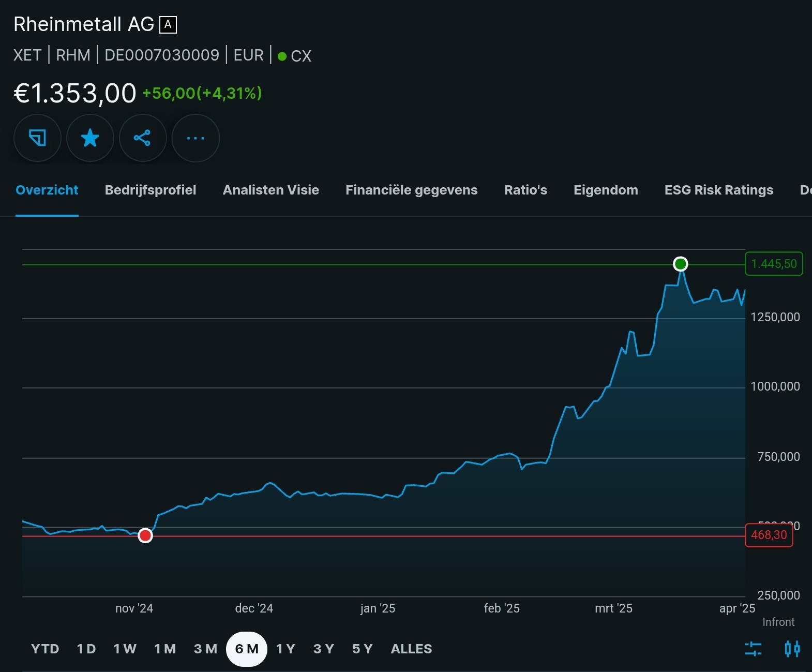Select the 1 M time range
The width and height of the screenshot is (812, 672).
click(165, 649)
